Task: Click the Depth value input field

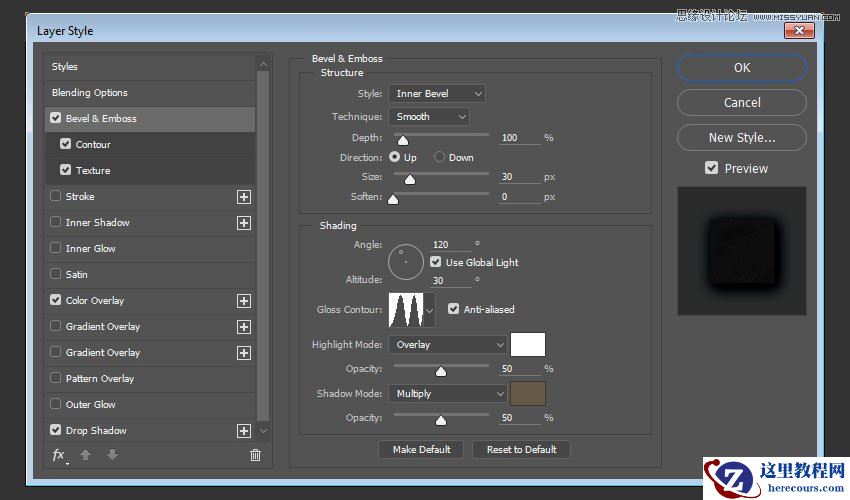Action: (x=518, y=137)
